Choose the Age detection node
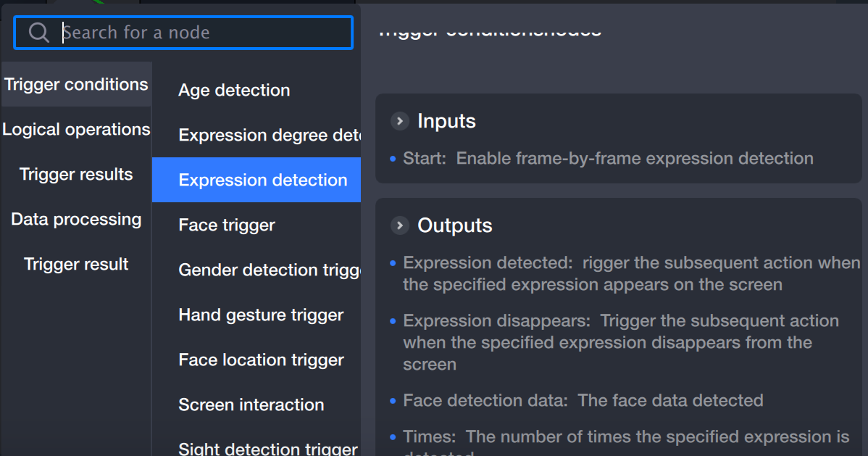 (x=234, y=91)
